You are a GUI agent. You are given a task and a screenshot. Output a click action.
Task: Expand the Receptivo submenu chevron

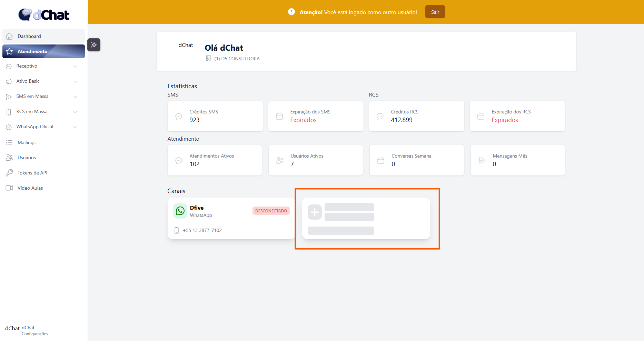pyautogui.click(x=75, y=66)
